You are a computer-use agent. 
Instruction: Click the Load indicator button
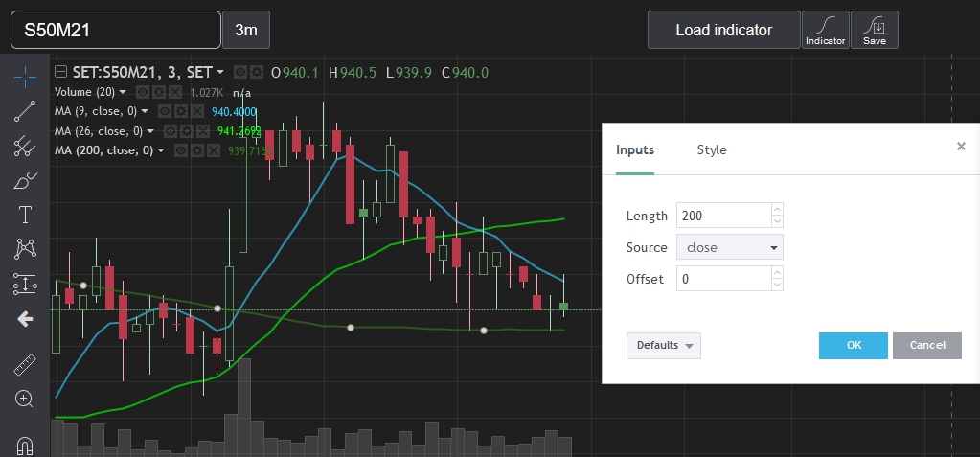tap(724, 30)
